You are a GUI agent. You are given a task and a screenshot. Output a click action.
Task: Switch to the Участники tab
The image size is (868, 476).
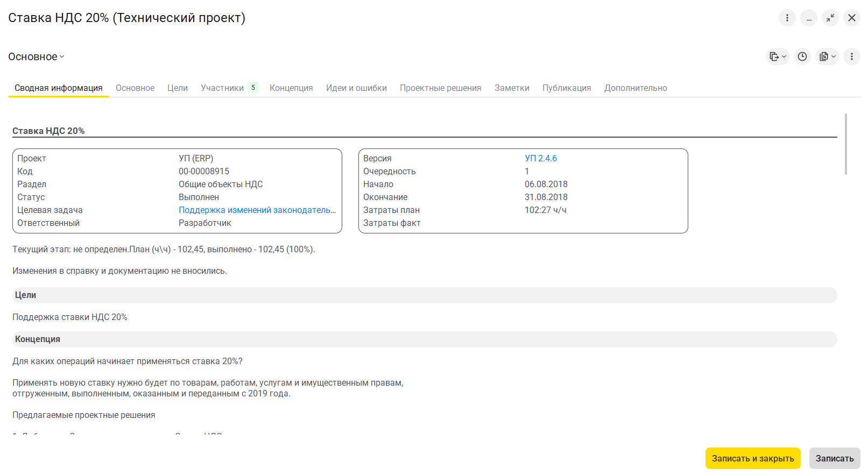(222, 88)
